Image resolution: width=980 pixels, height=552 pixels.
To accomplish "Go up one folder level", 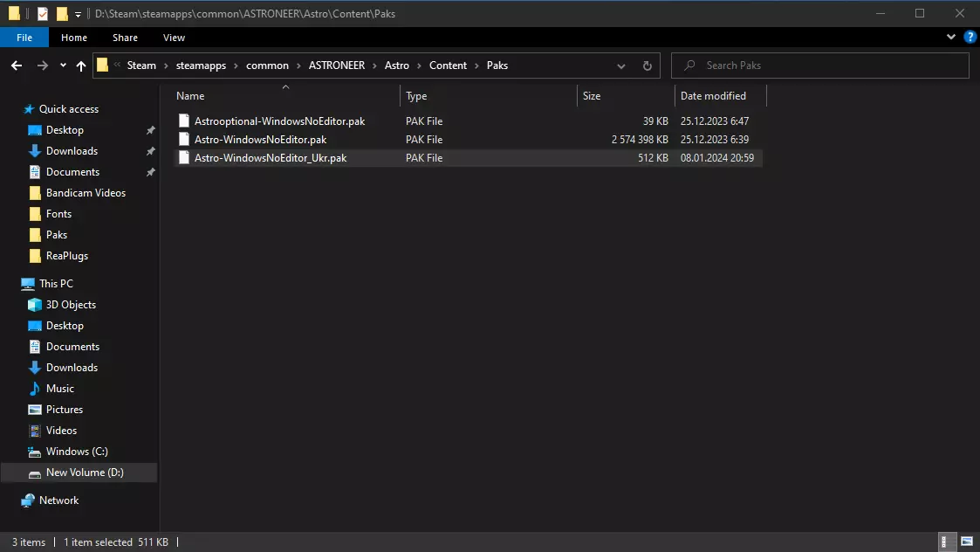I will (80, 66).
